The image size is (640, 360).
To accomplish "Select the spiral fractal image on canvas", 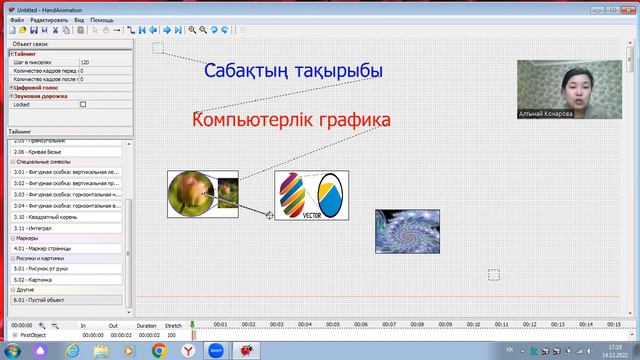I will tap(407, 231).
